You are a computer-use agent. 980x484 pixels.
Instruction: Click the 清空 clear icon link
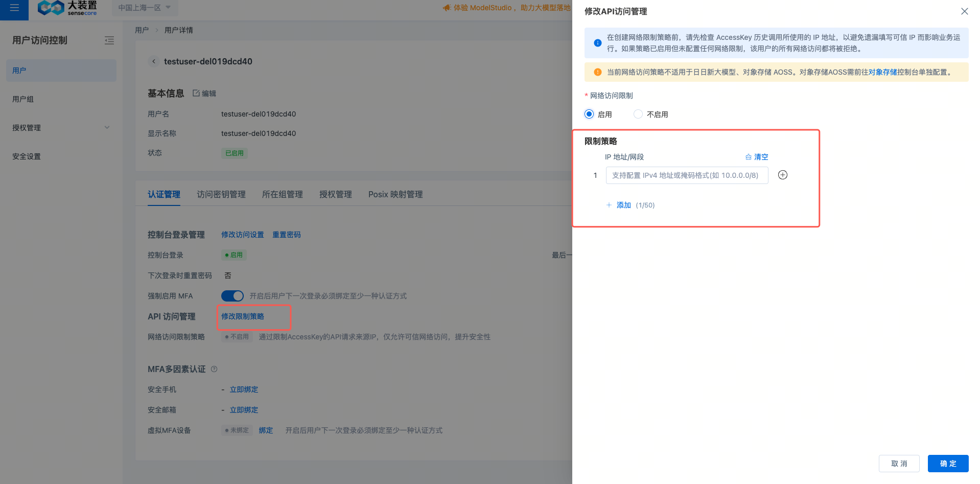pyautogui.click(x=757, y=157)
